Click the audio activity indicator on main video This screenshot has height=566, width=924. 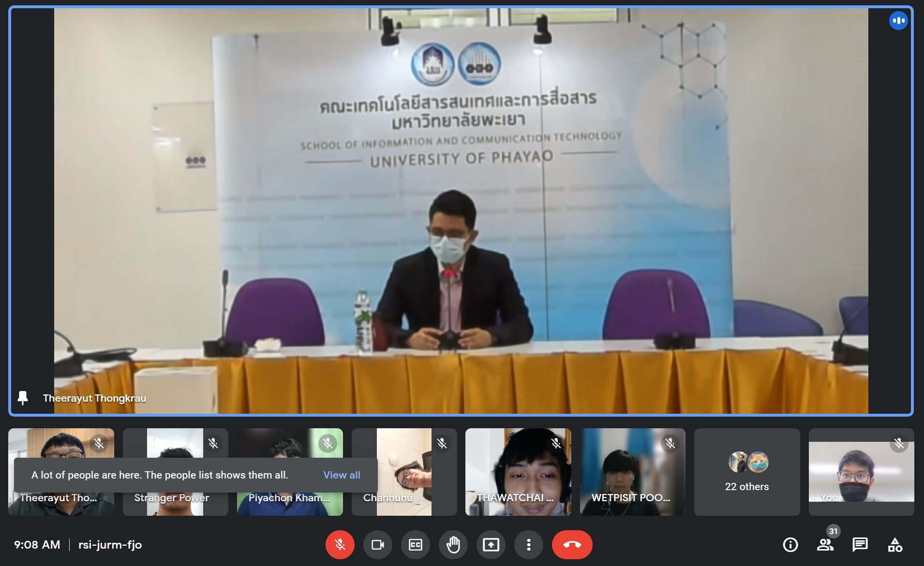click(x=898, y=21)
